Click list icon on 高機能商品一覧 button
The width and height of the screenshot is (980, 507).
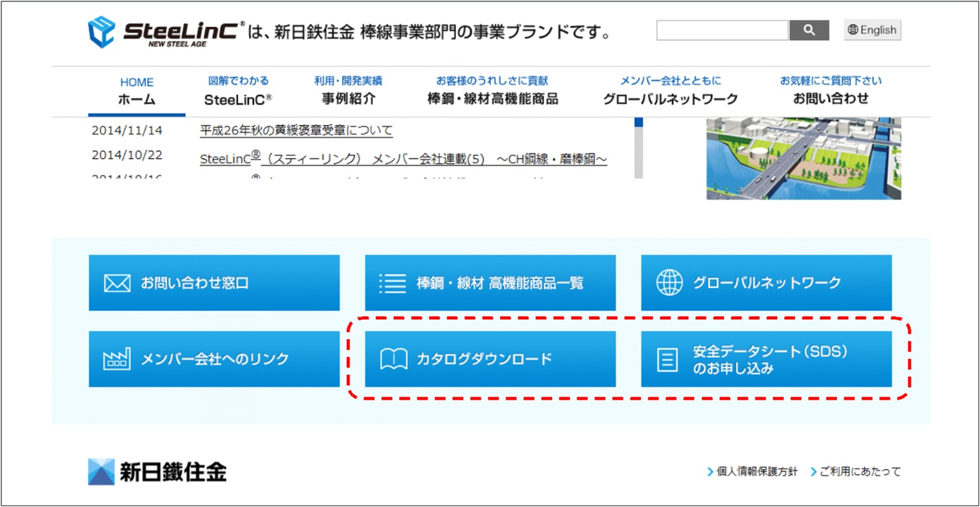click(393, 283)
